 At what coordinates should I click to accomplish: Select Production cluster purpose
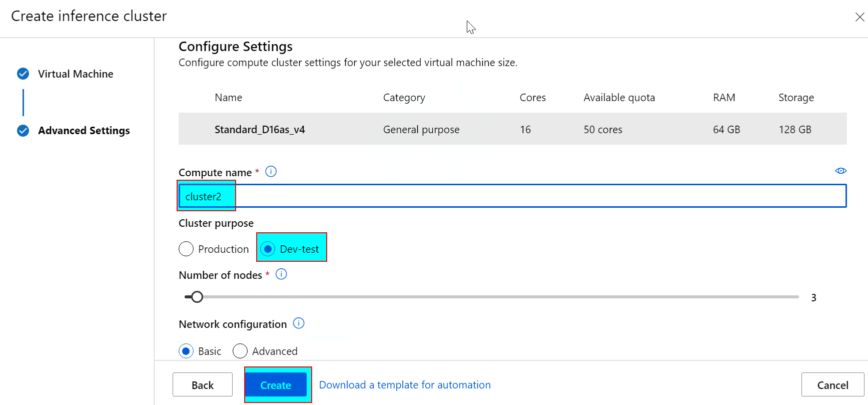(186, 249)
